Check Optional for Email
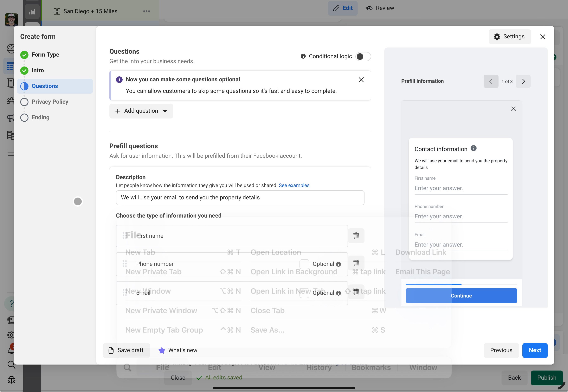This screenshot has height=392, width=568. pyautogui.click(x=304, y=293)
